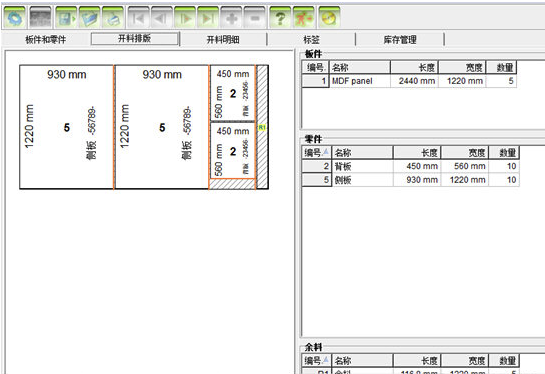Click the red running figure exit icon

click(x=303, y=18)
